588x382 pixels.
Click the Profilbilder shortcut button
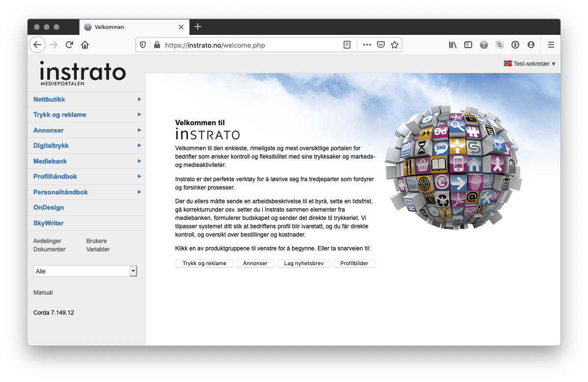coord(354,264)
